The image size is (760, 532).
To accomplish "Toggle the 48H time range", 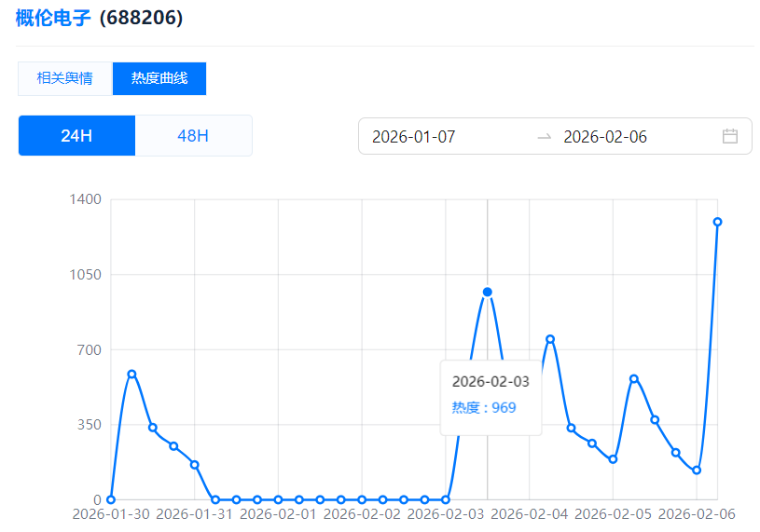I will 193,136.
